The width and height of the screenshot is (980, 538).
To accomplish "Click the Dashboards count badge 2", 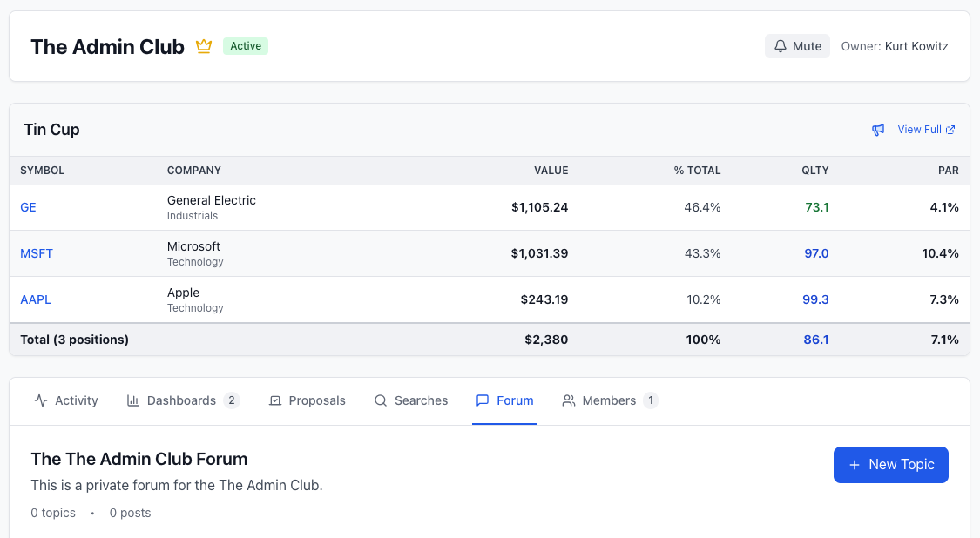I will click(231, 400).
